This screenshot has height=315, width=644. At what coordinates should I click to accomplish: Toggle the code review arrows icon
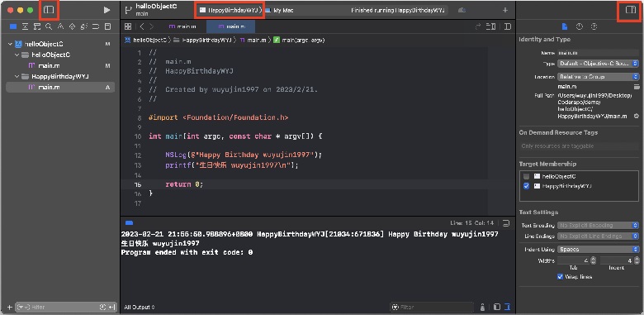click(478, 26)
